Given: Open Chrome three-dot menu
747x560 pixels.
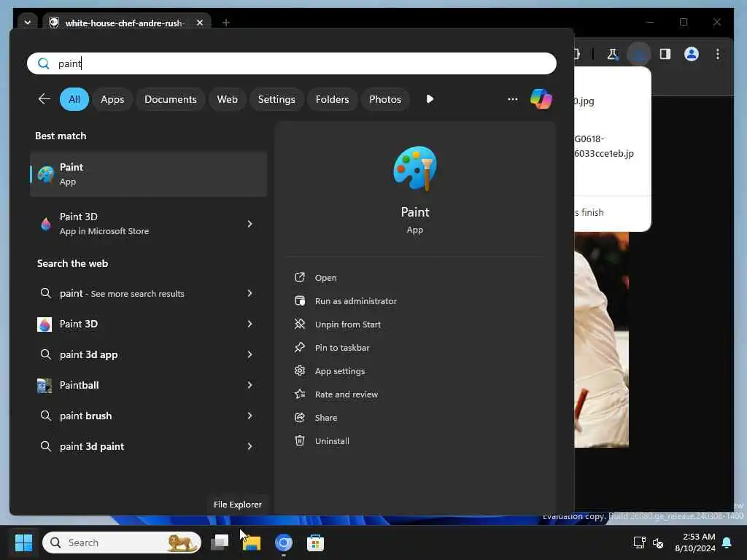Looking at the screenshot, I should (718, 54).
